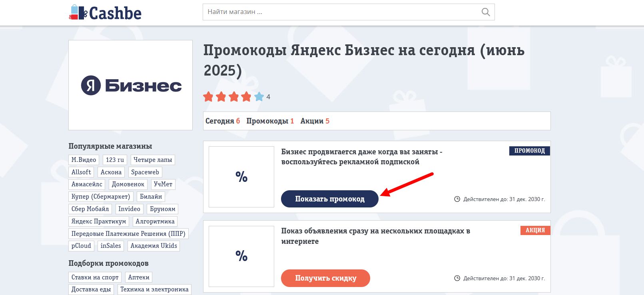Click percent thumbnail of the акция offer
The width and height of the screenshot is (644, 295).
click(241, 256)
